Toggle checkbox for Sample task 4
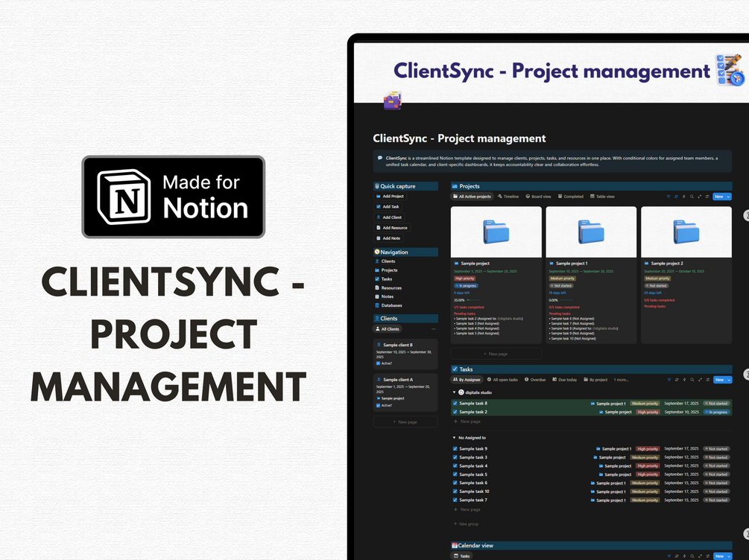 [455, 466]
